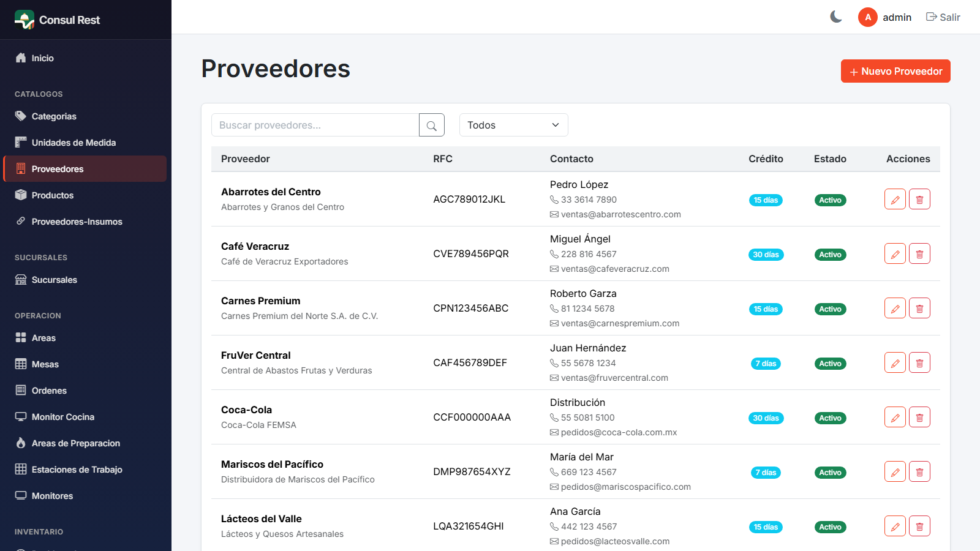Log out with Salir link

tap(943, 17)
